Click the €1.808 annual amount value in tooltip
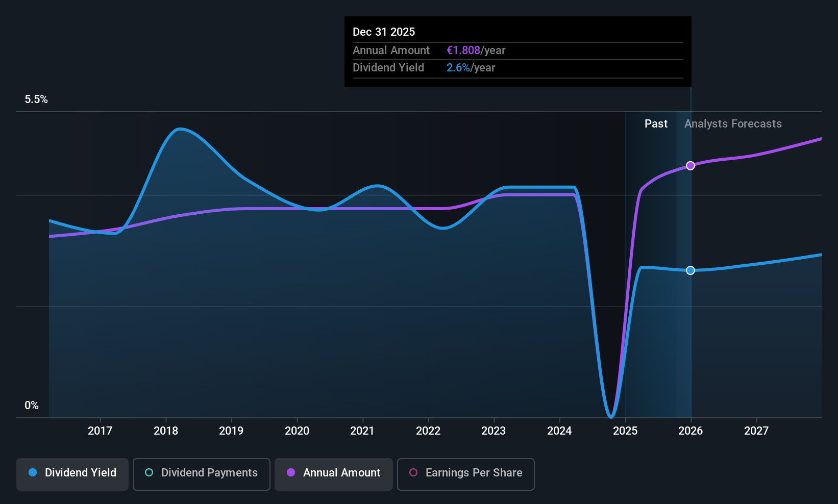 tap(463, 51)
